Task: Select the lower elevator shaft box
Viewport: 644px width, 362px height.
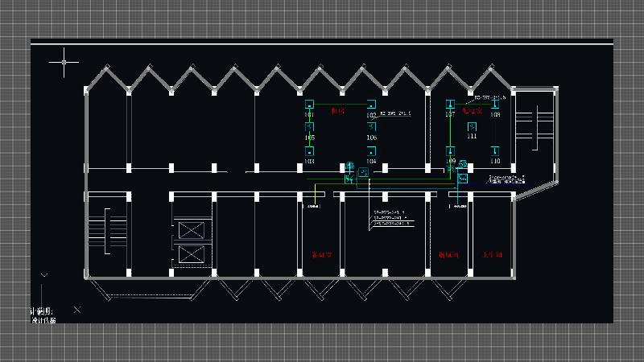Action: (x=192, y=256)
